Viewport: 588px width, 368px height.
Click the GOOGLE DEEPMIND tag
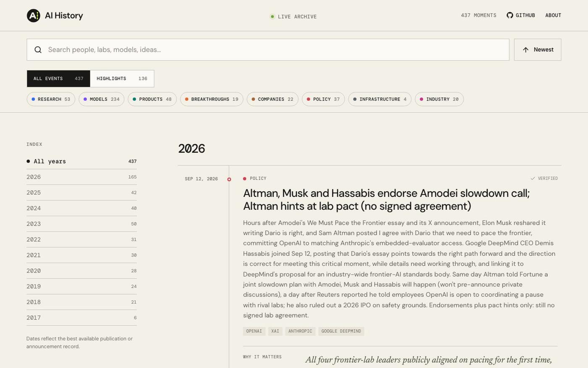(x=341, y=331)
